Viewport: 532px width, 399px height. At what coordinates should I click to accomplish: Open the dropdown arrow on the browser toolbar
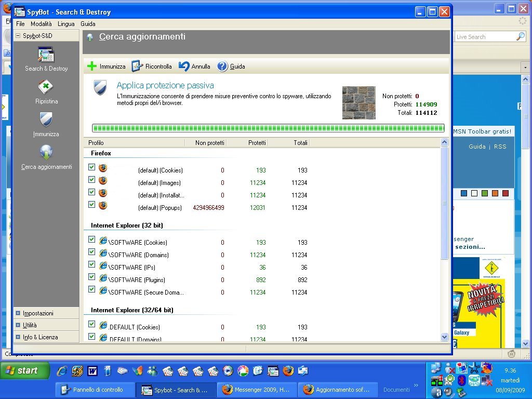pos(525,67)
